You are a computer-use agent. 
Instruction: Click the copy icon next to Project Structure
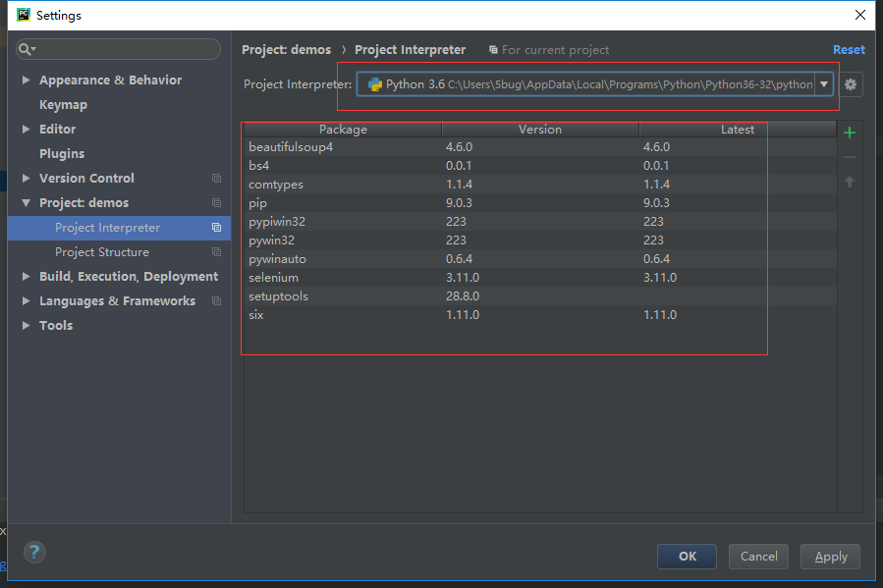click(216, 252)
